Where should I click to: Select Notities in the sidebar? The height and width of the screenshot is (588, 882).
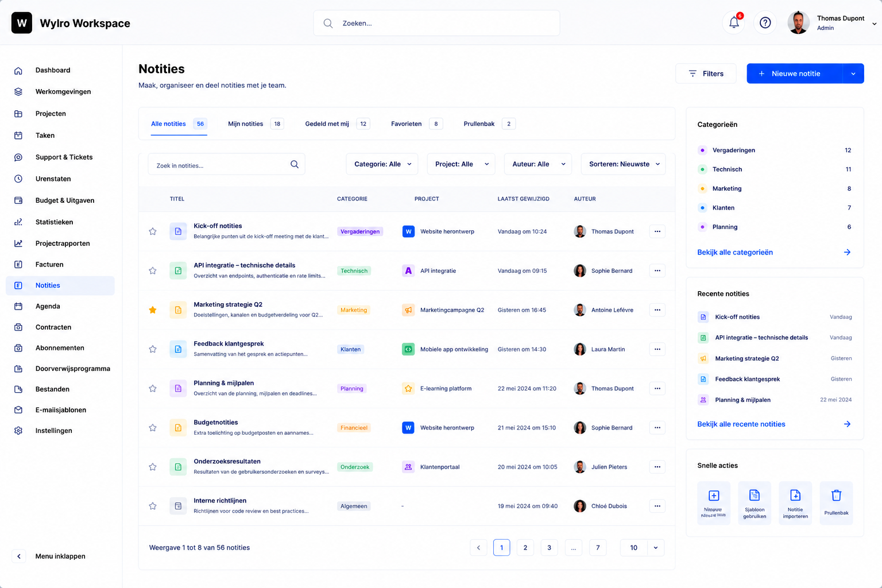(x=60, y=285)
